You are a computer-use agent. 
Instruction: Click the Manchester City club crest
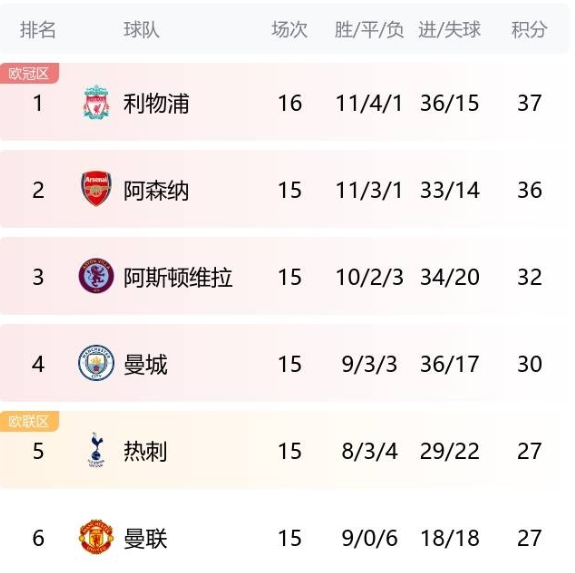click(96, 363)
